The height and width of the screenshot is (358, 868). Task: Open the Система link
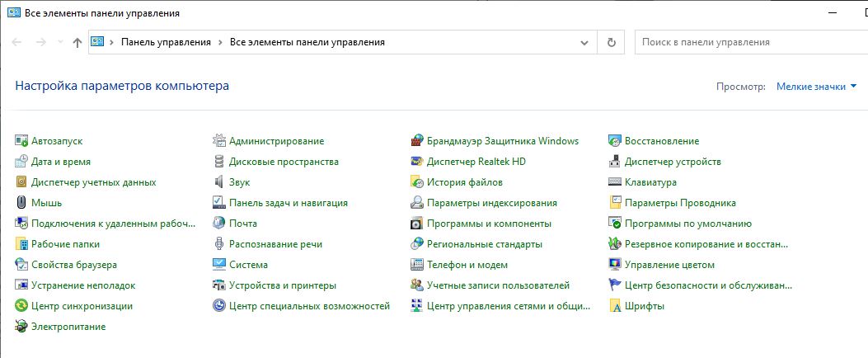pos(248,265)
